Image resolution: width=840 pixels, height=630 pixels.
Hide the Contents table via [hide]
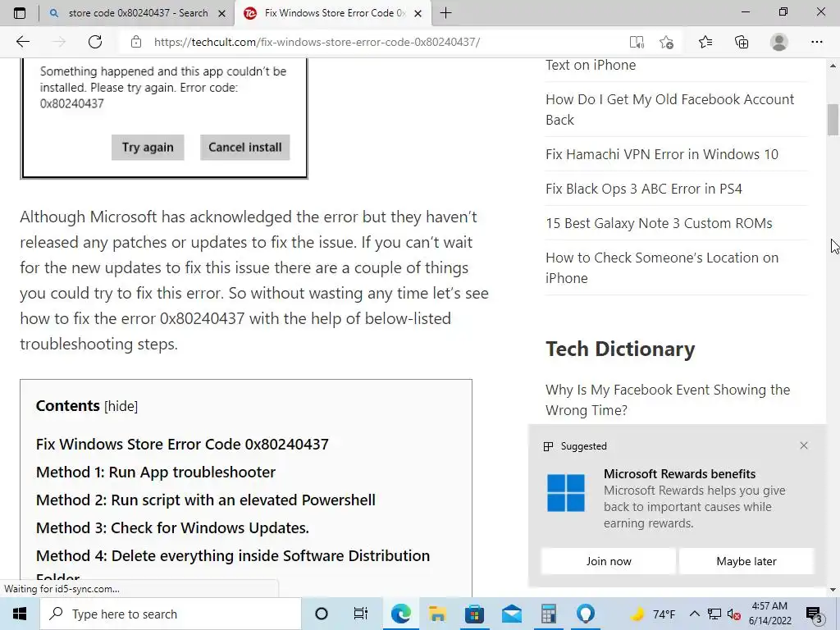point(121,406)
